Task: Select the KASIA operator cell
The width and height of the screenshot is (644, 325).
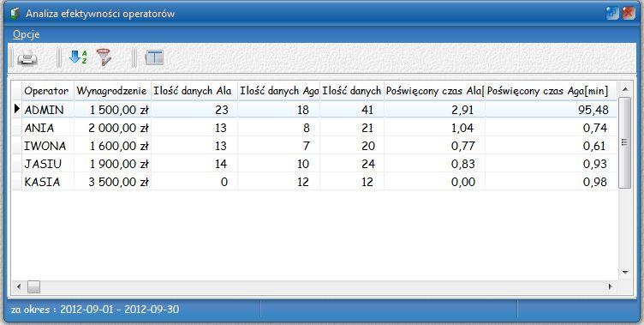Action: pyautogui.click(x=48, y=182)
